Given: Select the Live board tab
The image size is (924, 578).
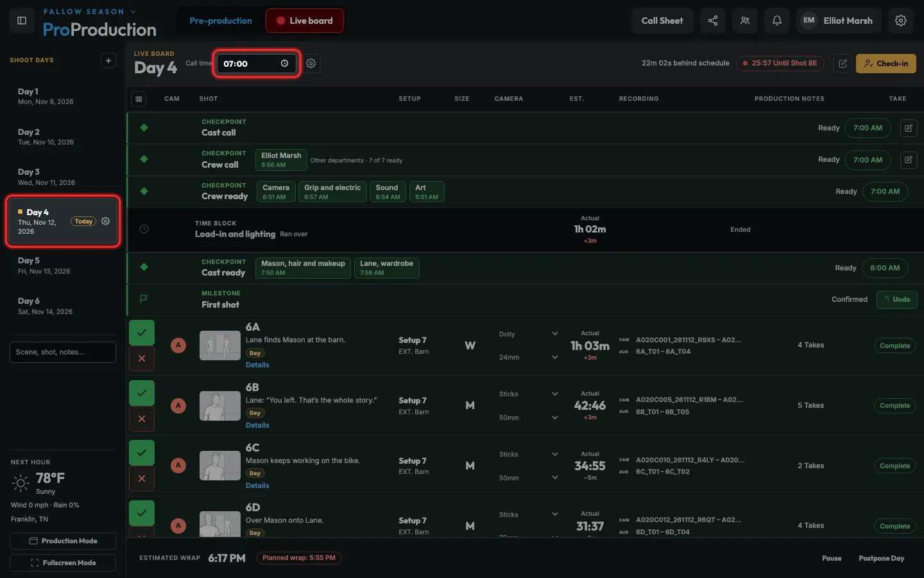Looking at the screenshot, I should pos(305,21).
